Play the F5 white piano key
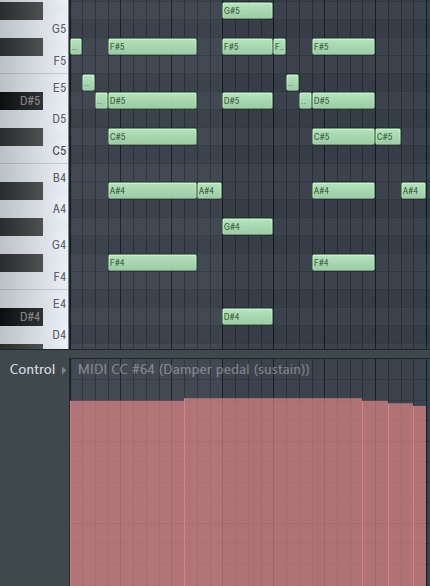This screenshot has height=586, width=430. [x=56, y=62]
